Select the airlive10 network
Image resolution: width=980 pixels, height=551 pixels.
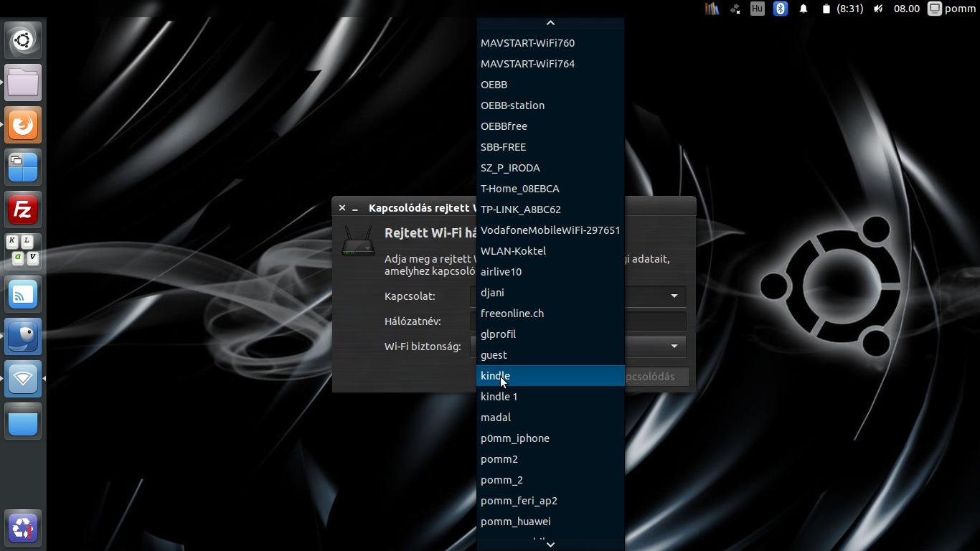pyautogui.click(x=551, y=272)
